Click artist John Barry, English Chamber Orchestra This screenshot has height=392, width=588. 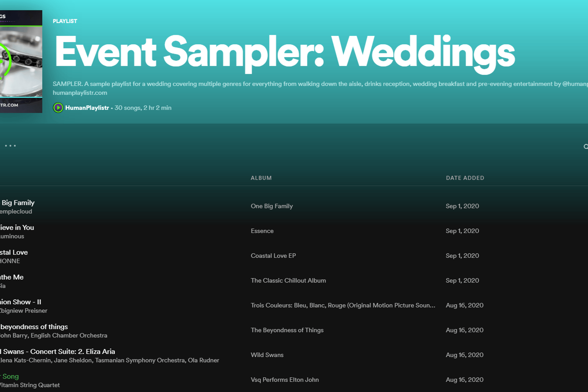53,335
